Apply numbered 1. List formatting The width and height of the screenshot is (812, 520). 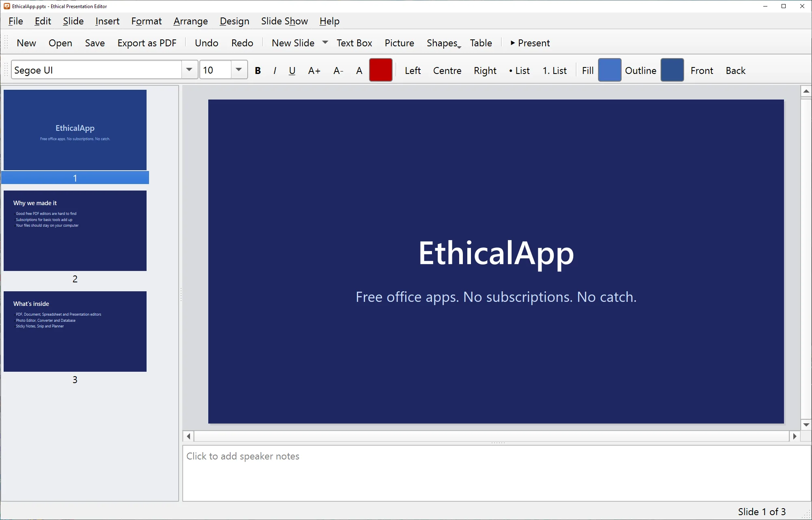point(555,70)
